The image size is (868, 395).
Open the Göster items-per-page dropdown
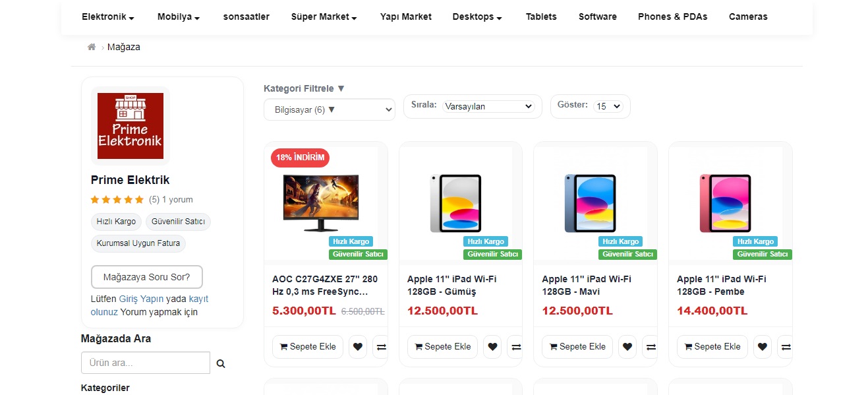tap(608, 106)
